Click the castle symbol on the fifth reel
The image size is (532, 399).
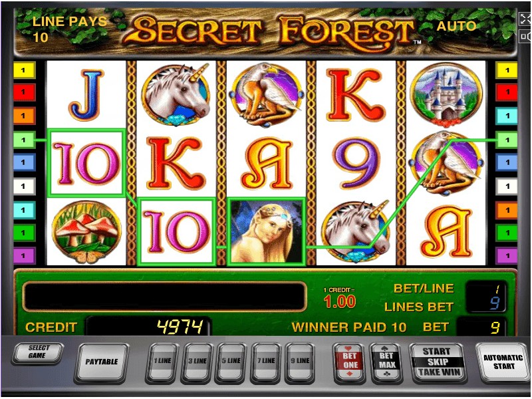tap(446, 95)
